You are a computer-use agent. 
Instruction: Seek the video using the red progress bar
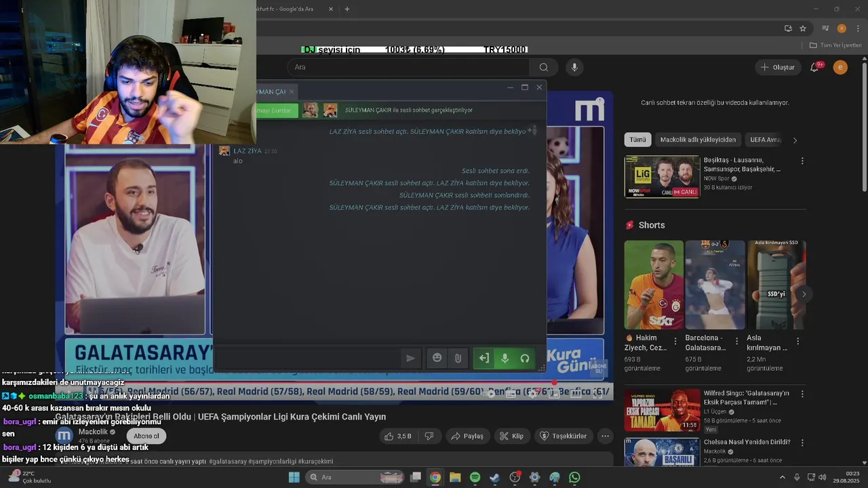[334, 382]
